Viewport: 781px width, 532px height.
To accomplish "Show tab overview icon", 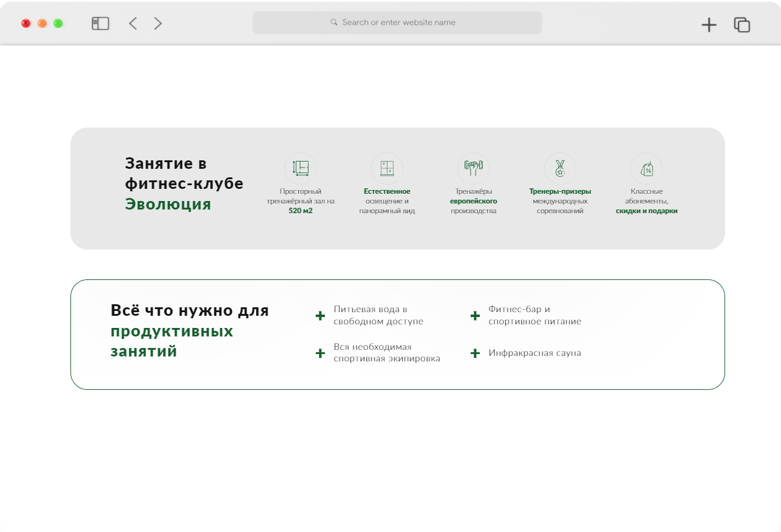I will pos(742,25).
